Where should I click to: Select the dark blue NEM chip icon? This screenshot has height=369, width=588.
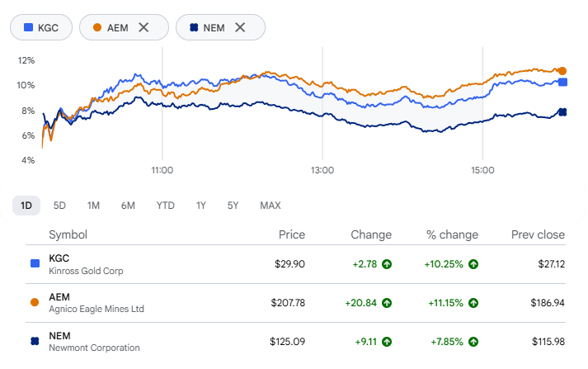(x=194, y=27)
